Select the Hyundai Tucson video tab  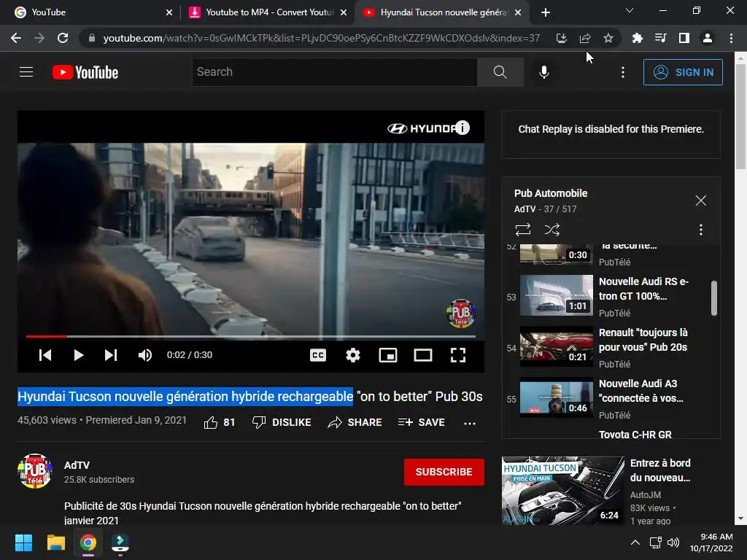443,12
